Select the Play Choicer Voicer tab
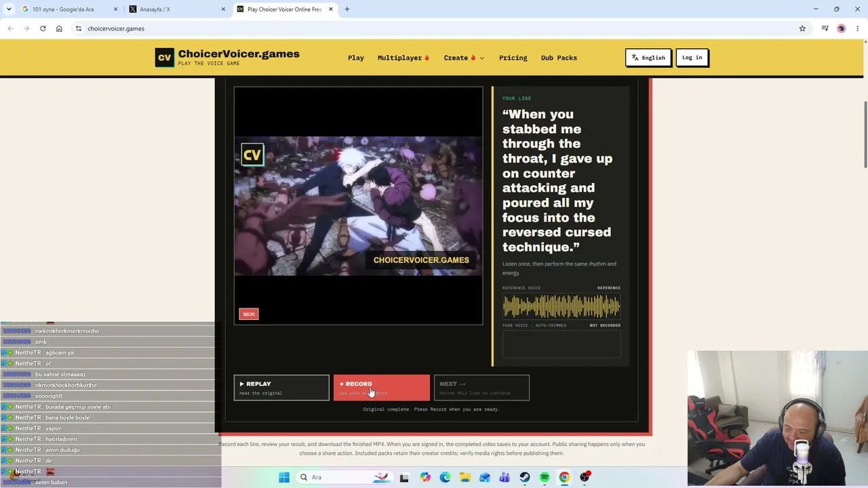 coord(285,9)
